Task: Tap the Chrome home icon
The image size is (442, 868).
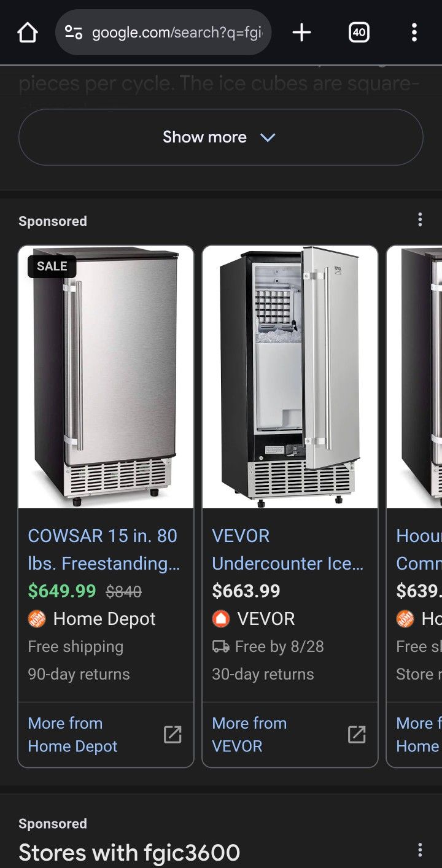Action: click(28, 33)
